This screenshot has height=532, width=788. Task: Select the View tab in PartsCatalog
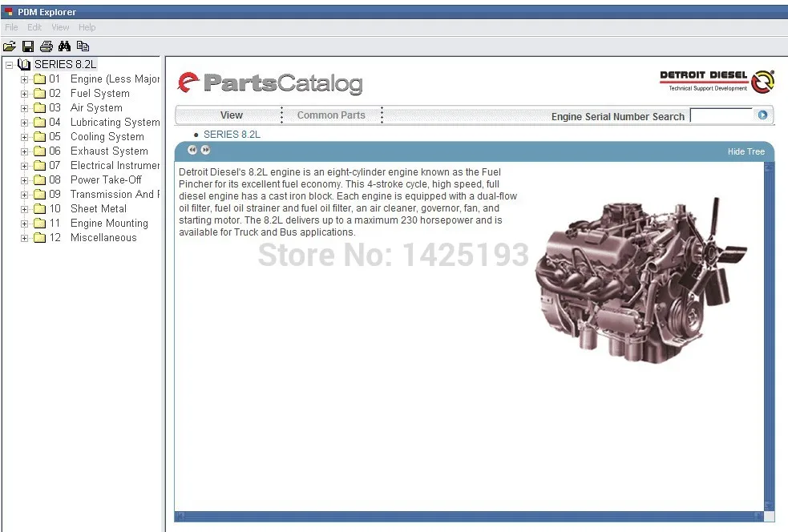tap(231, 115)
